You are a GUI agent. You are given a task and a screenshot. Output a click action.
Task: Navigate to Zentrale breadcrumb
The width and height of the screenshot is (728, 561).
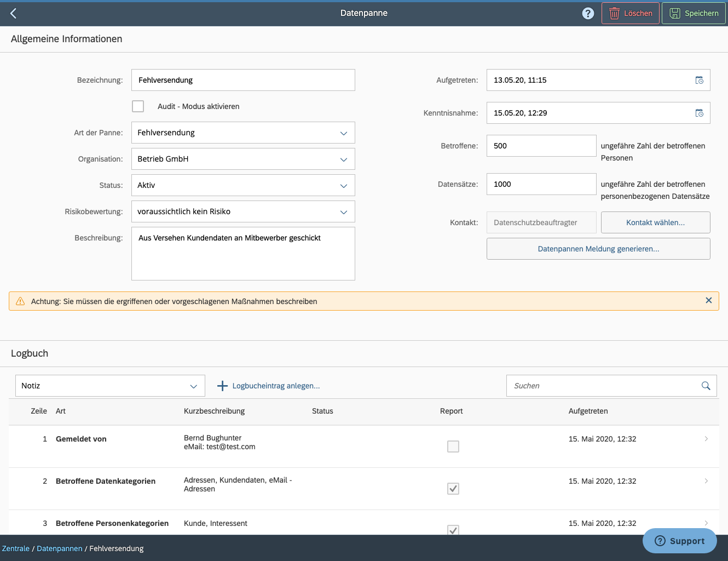[x=16, y=548]
